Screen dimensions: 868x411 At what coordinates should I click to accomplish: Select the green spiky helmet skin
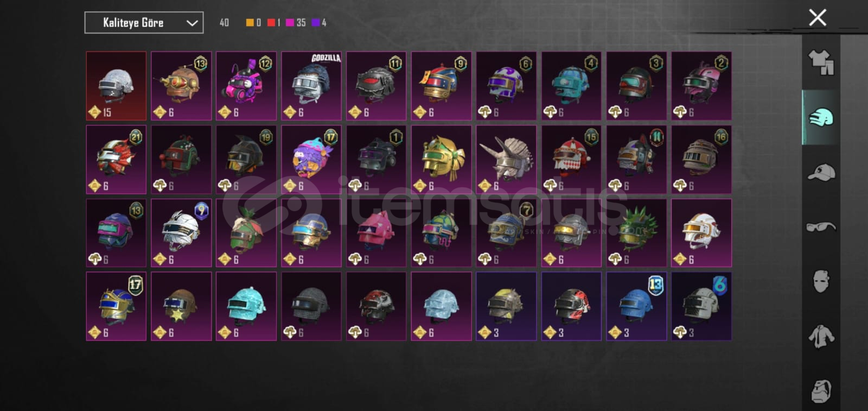[x=636, y=233]
